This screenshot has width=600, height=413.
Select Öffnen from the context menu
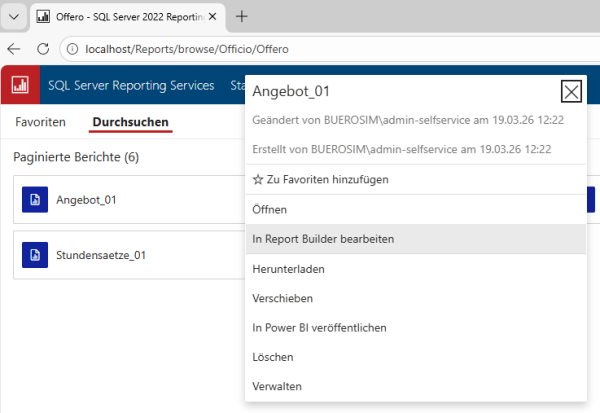click(270, 210)
